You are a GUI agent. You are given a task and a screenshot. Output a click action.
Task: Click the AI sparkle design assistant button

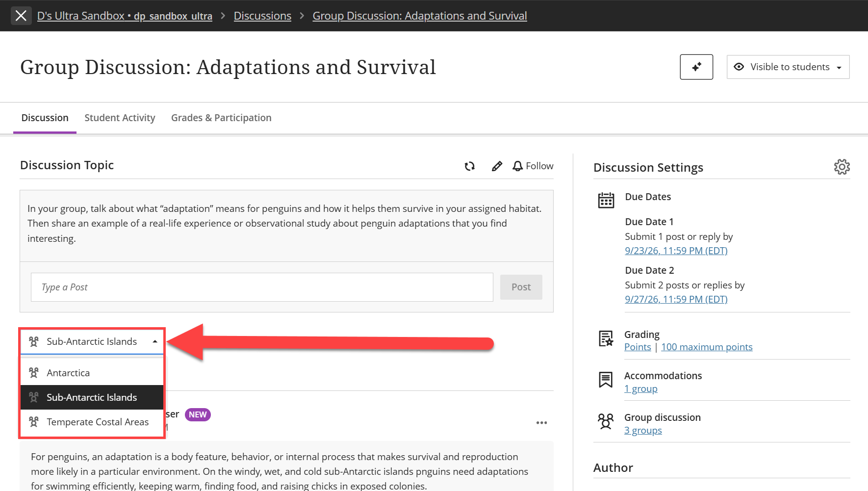pos(696,67)
